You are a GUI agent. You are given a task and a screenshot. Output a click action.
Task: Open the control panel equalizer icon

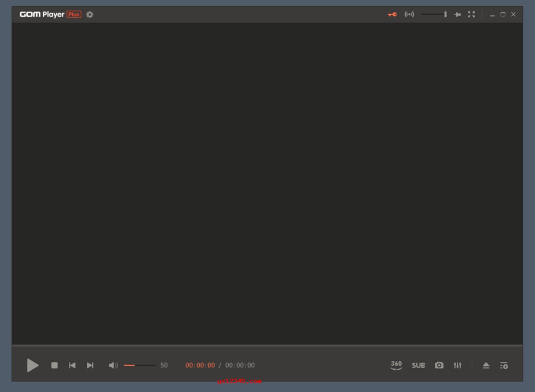[457, 365]
